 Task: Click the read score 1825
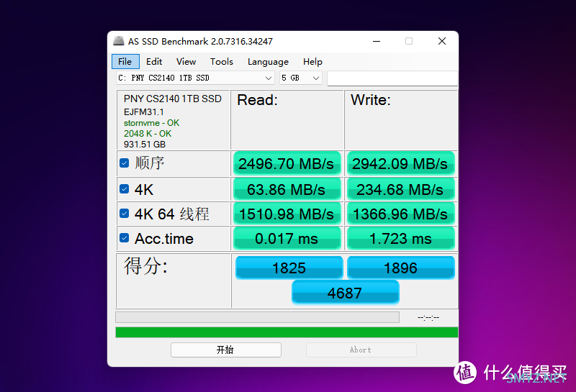point(289,268)
